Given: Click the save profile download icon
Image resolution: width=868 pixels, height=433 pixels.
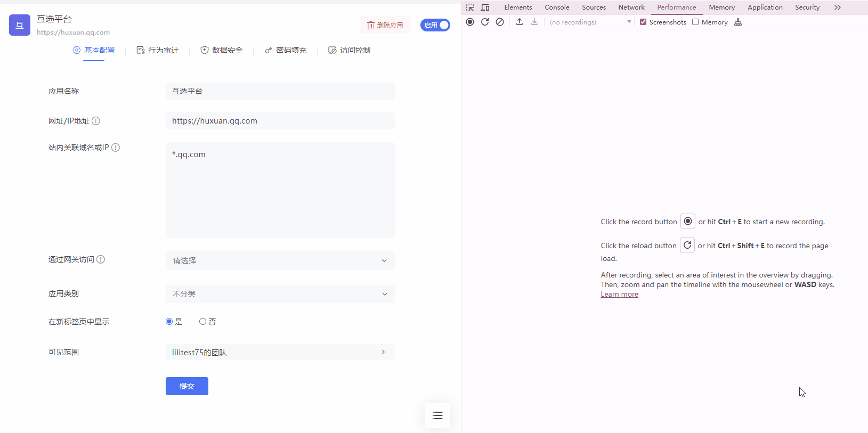Looking at the screenshot, I should (534, 22).
